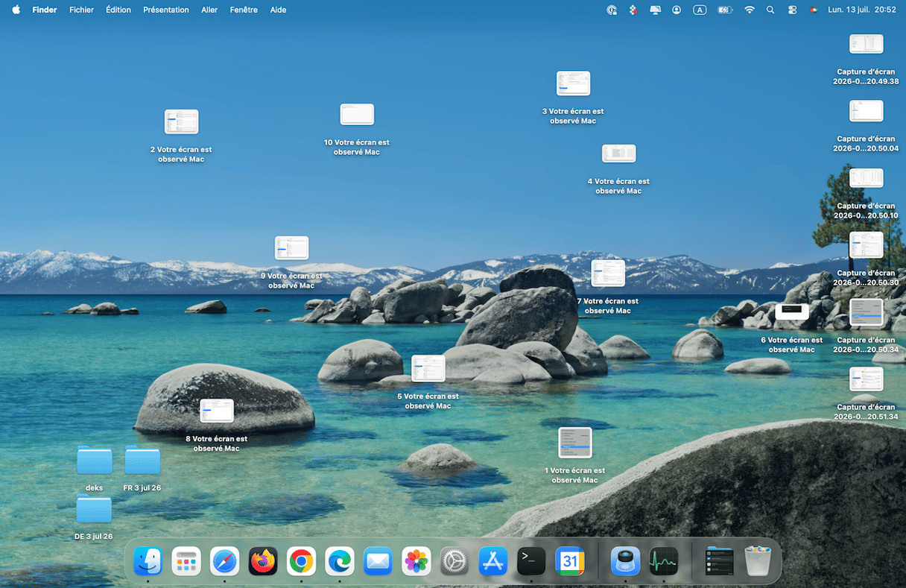906x588 pixels.
Task: Select file 10 Votre écran est observé Mac
Action: pyautogui.click(x=357, y=114)
